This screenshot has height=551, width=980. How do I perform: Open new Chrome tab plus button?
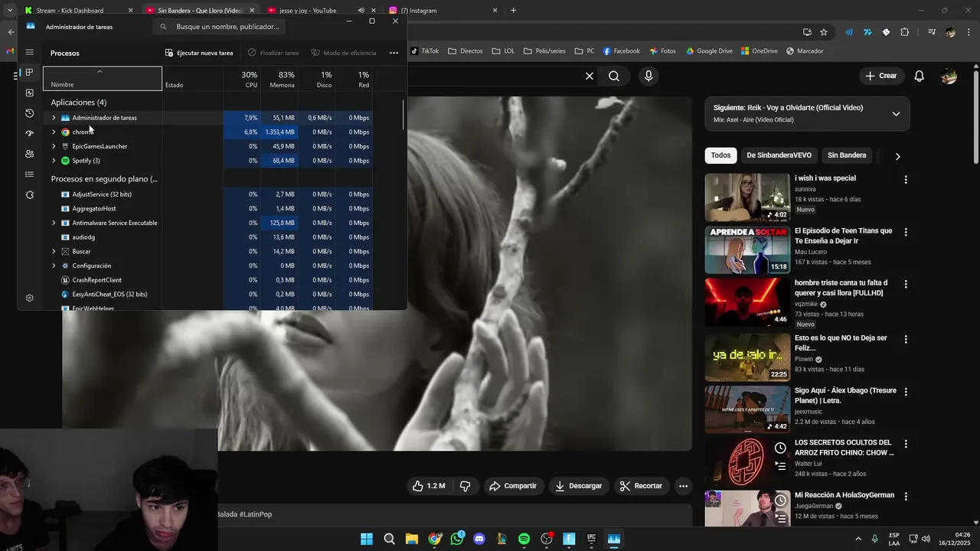click(513, 11)
